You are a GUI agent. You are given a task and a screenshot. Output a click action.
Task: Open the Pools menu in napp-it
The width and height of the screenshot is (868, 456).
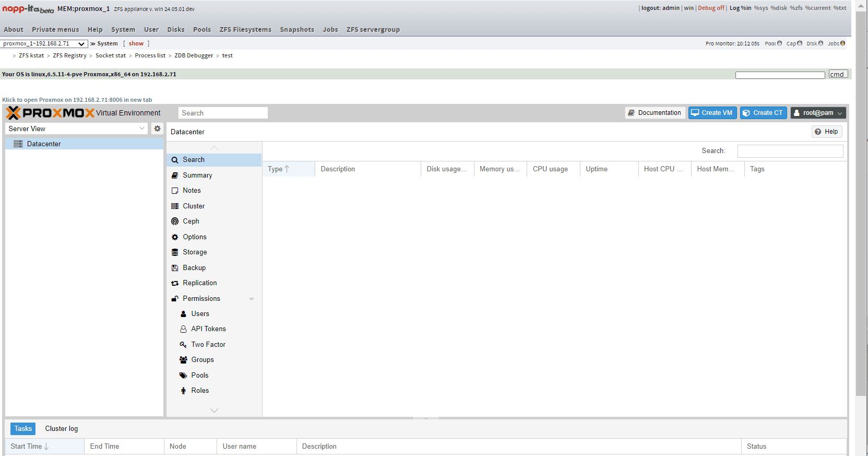[x=202, y=30]
